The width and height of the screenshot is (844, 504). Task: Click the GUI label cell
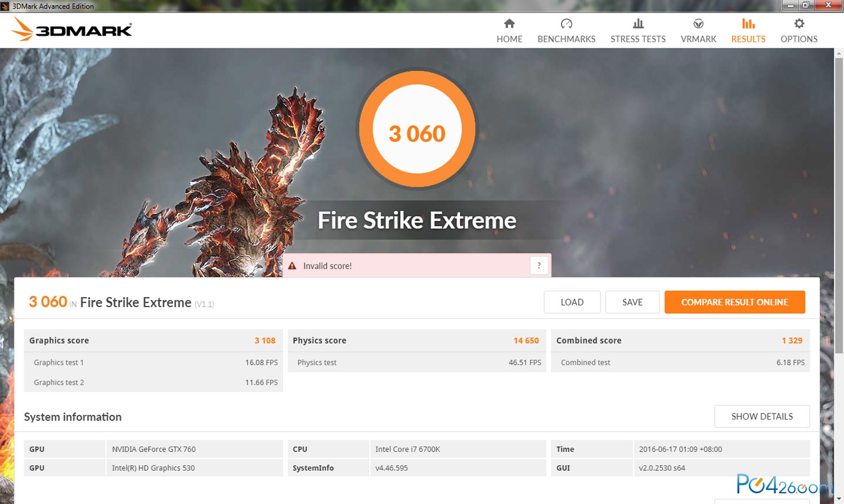(592, 468)
